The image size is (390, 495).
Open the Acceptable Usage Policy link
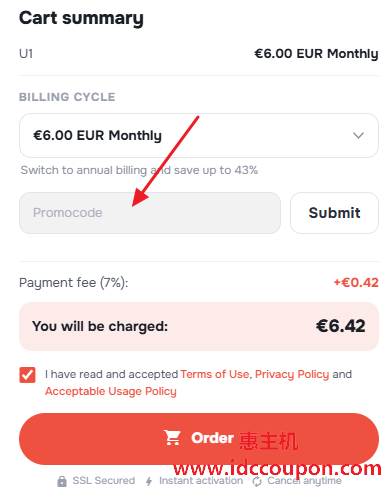pos(111,391)
